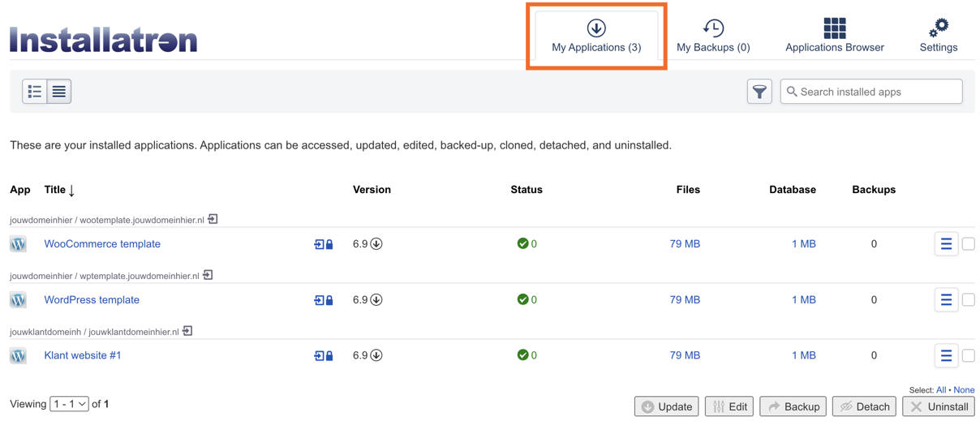Click the Edit button
This screenshot has height=430, width=980.
pos(729,406)
